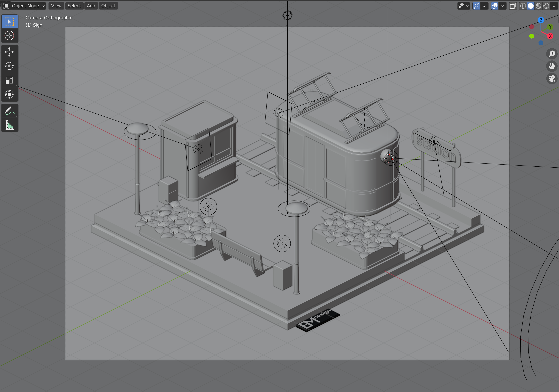Open the Add menu
Image resolution: width=559 pixels, height=392 pixels.
(x=91, y=6)
